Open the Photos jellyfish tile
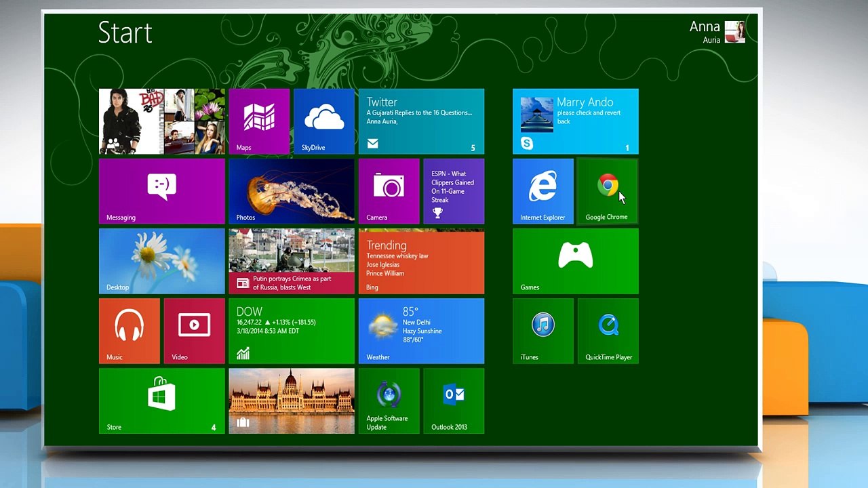Screen dimensions: 868x488 coord(292,191)
